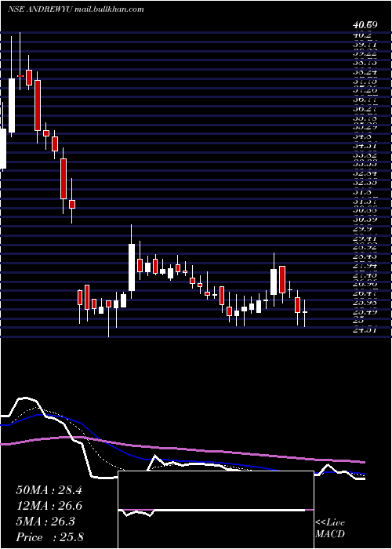
Task: Click inside the MACD indicator box
Action: pyautogui.click(x=216, y=510)
